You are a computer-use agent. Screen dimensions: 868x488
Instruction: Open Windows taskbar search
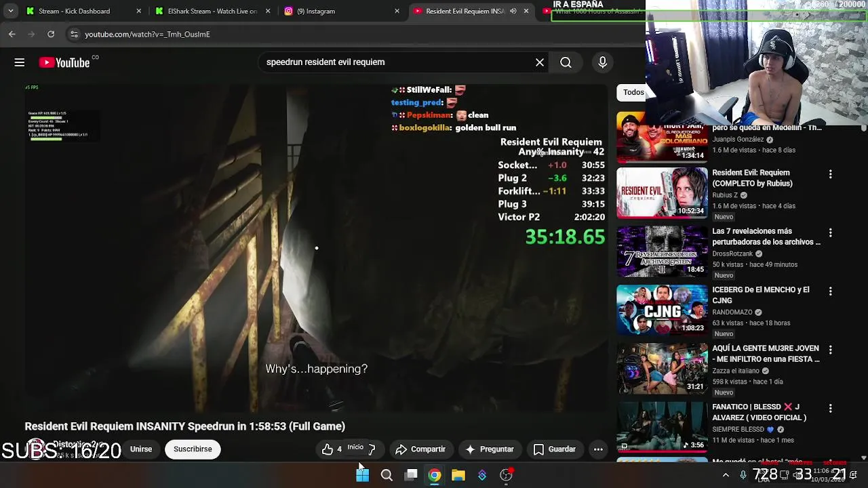387,475
